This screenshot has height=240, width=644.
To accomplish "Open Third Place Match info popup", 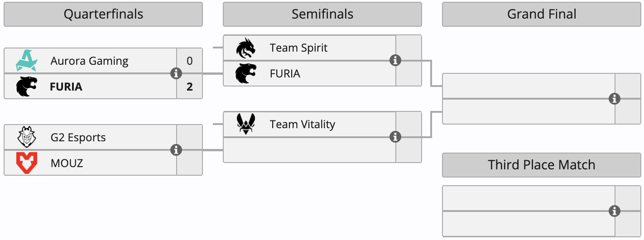I will tap(615, 211).
